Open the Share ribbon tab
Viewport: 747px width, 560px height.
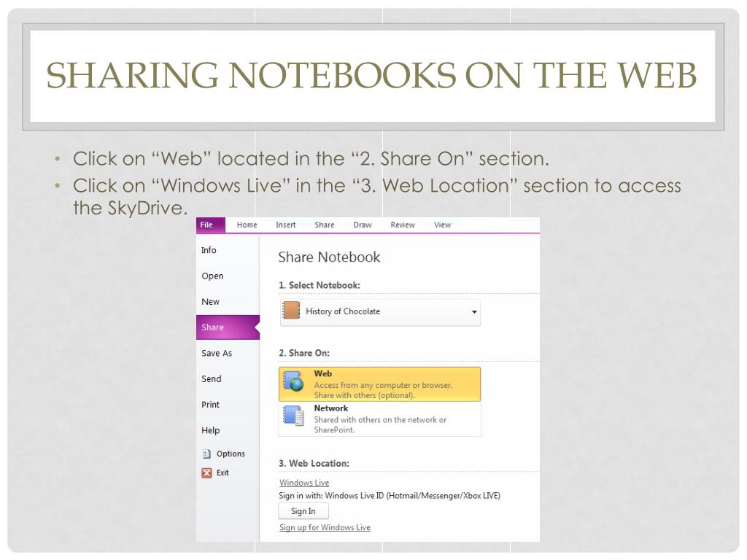click(x=325, y=225)
